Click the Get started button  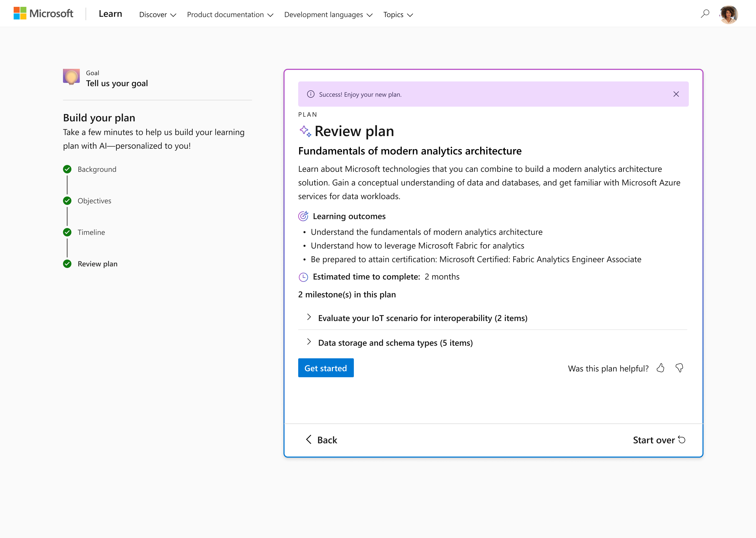click(326, 368)
